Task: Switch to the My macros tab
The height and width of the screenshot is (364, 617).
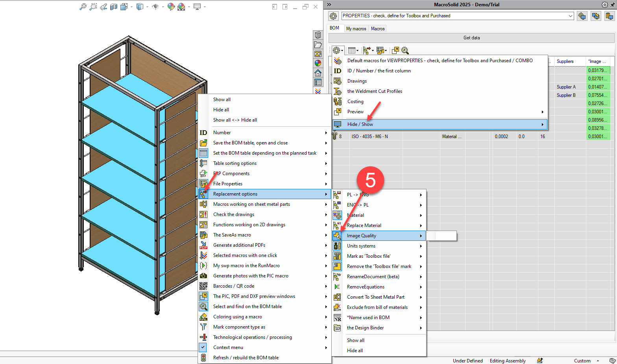Action: (356, 28)
